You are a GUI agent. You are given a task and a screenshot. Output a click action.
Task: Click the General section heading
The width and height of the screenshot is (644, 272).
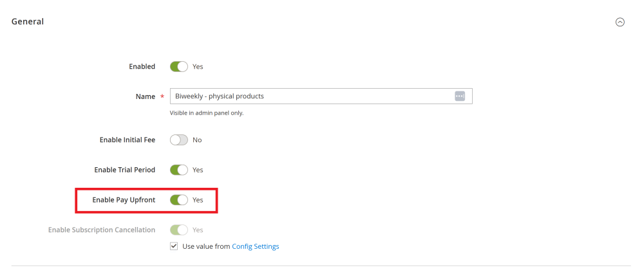click(x=28, y=21)
